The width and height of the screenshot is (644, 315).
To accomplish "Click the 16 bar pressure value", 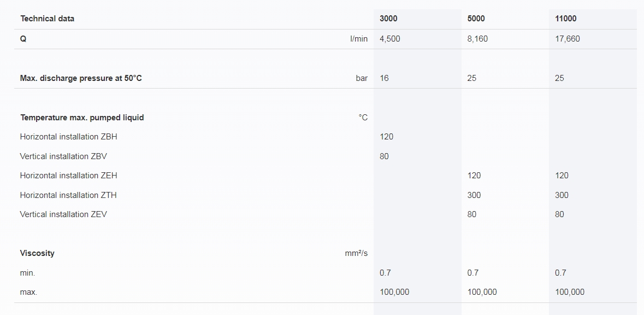I will point(384,78).
